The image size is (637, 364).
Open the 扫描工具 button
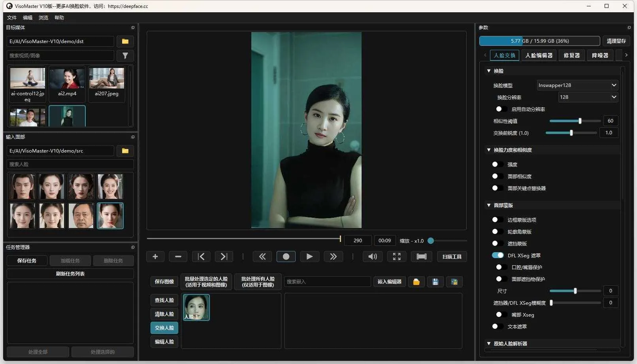coord(452,256)
